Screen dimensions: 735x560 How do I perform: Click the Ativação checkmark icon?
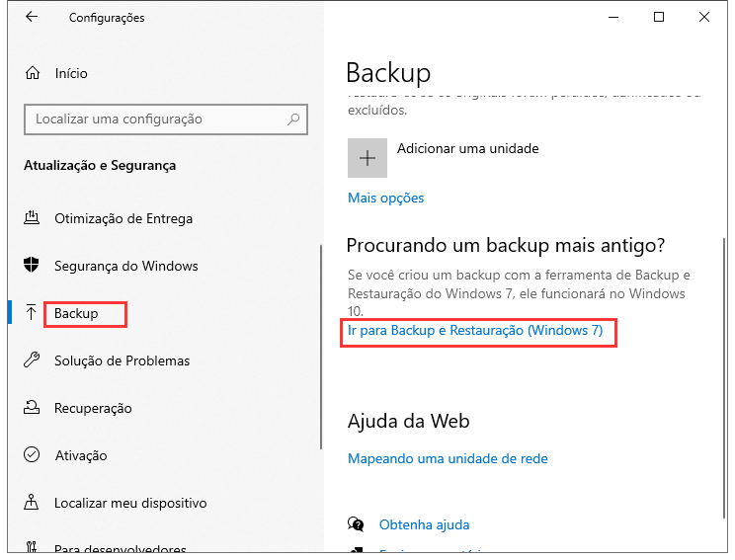pos(33,455)
